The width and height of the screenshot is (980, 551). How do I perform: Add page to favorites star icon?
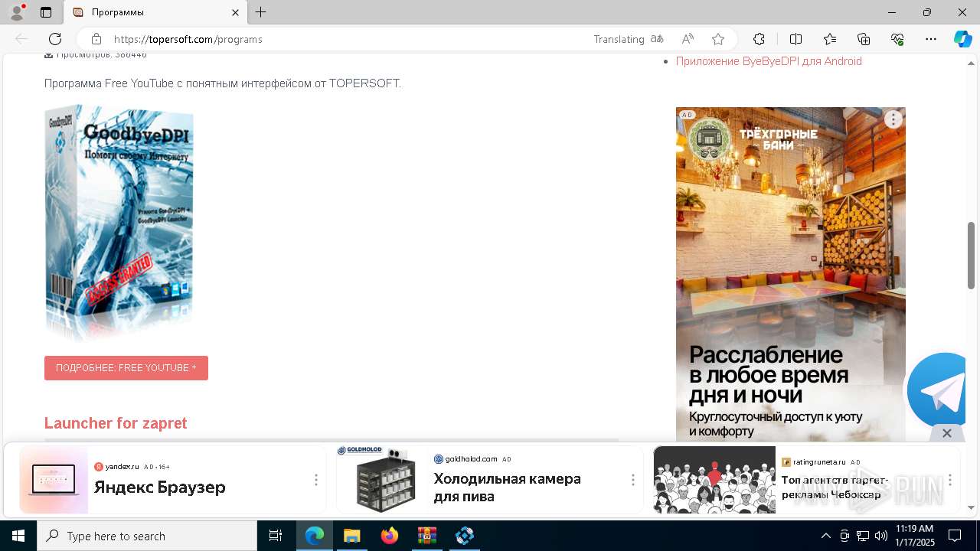718,39
